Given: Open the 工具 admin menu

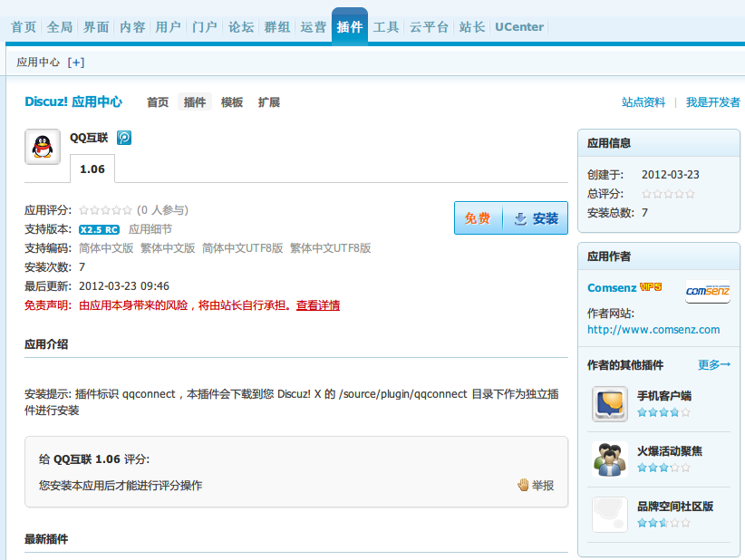Looking at the screenshot, I should click(386, 27).
